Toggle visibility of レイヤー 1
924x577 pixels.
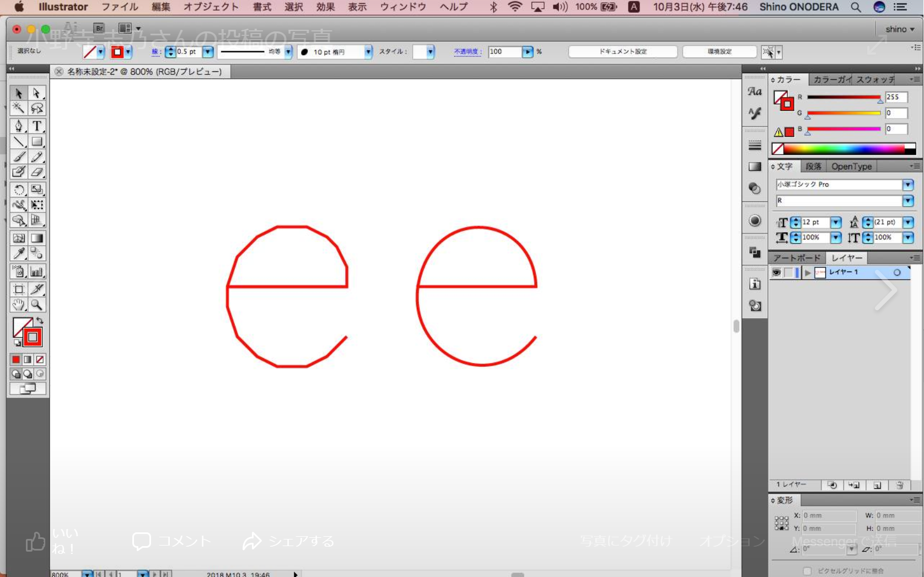(776, 273)
